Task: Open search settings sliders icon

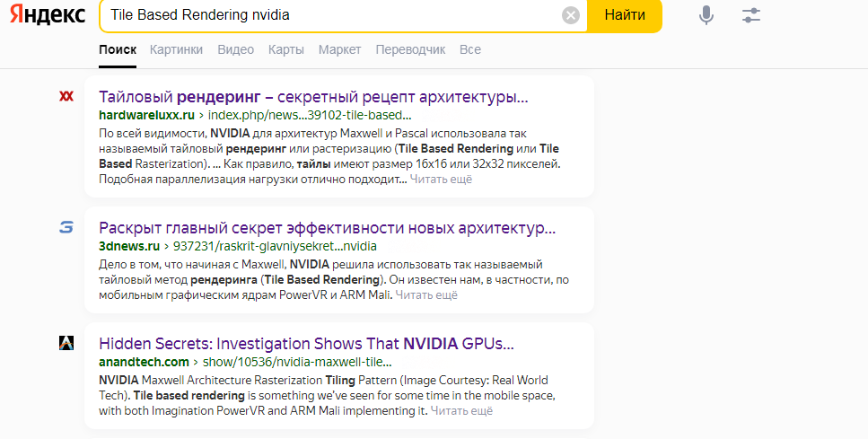Action: tap(751, 15)
